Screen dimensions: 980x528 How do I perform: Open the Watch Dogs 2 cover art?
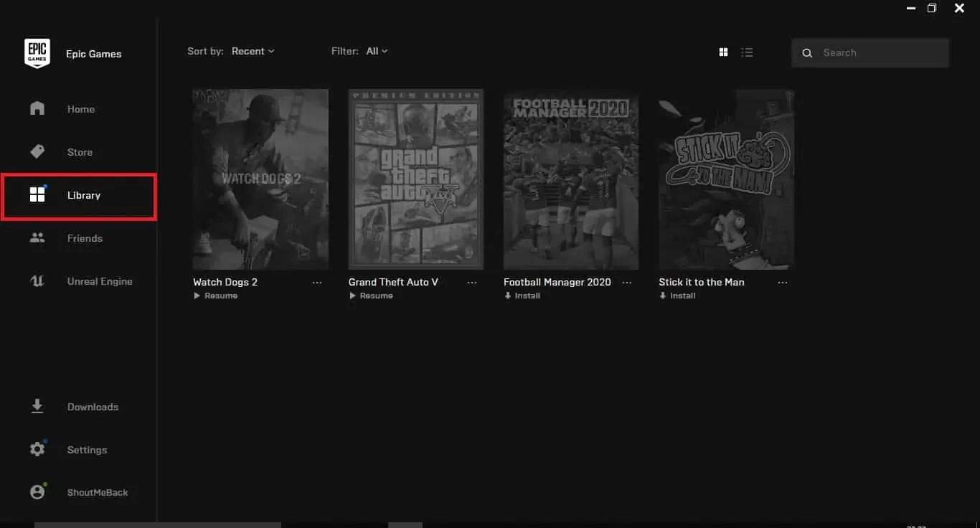tap(260, 179)
